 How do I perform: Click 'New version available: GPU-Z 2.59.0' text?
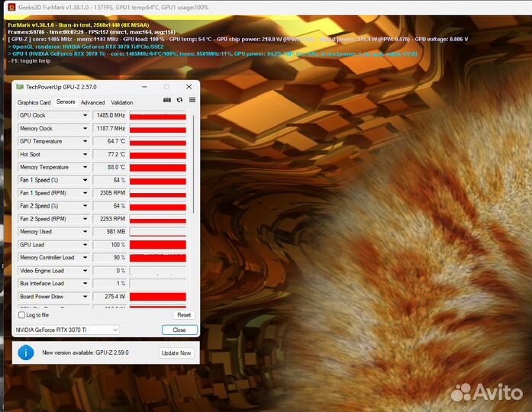[x=85, y=352]
